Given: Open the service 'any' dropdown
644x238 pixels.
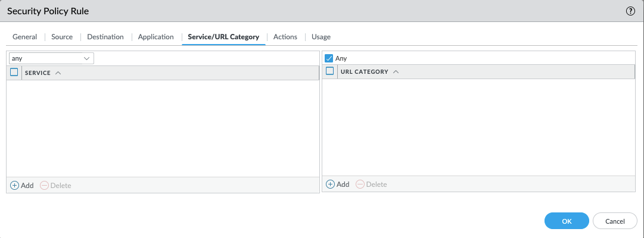Looking at the screenshot, I should [x=51, y=58].
